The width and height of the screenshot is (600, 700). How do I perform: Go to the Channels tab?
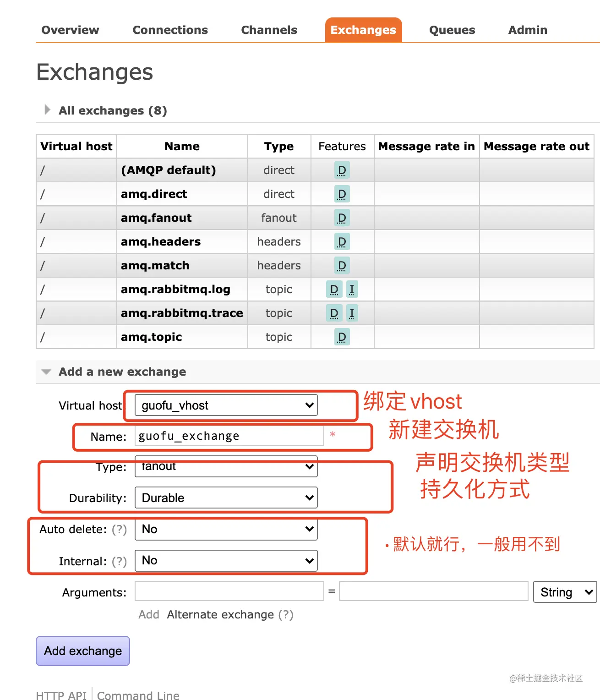click(269, 30)
